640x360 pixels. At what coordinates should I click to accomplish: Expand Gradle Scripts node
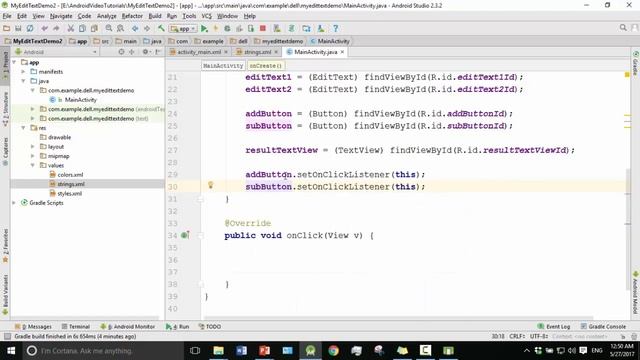(x=14, y=203)
